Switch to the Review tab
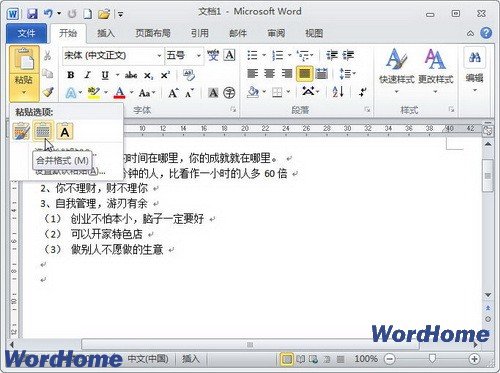This screenshot has width=500, height=373. click(276, 33)
